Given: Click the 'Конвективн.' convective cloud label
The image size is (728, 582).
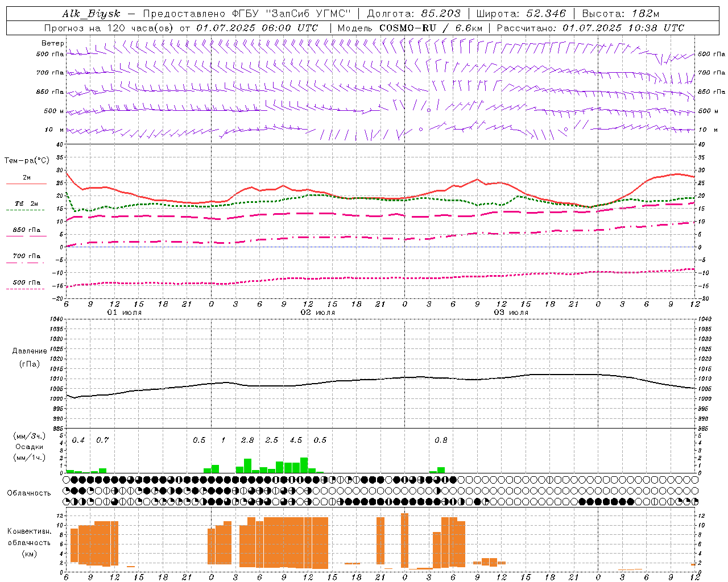Looking at the screenshot, I should point(30,531).
